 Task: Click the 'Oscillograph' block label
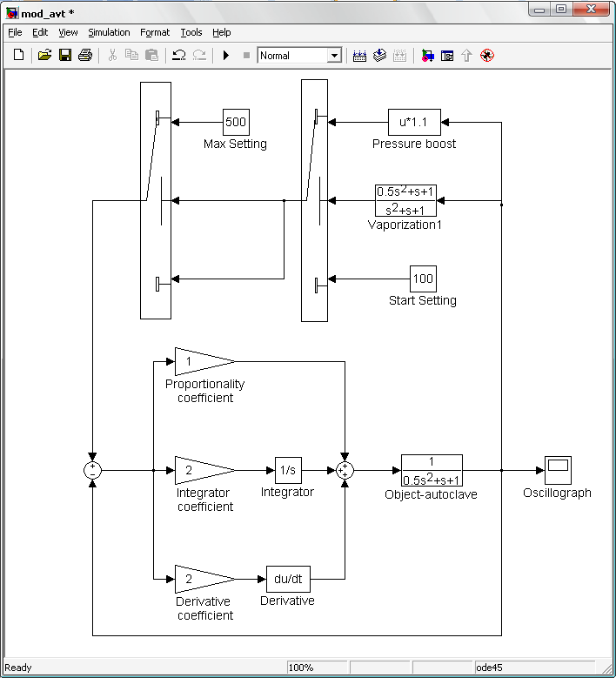(557, 493)
